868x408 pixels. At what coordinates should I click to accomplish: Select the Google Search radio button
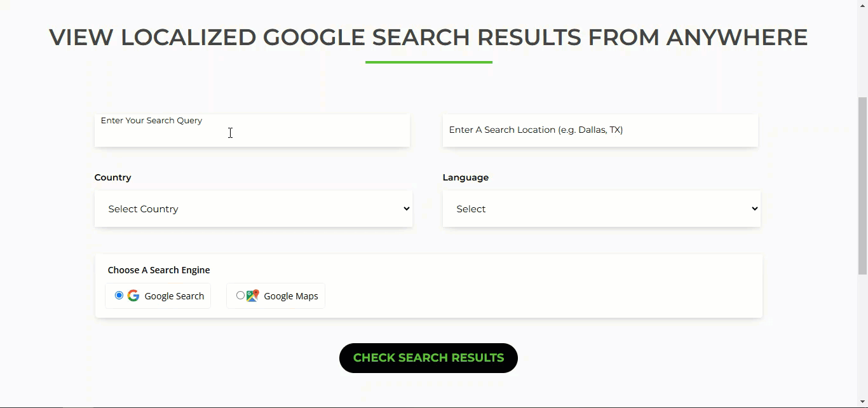pyautogui.click(x=119, y=296)
